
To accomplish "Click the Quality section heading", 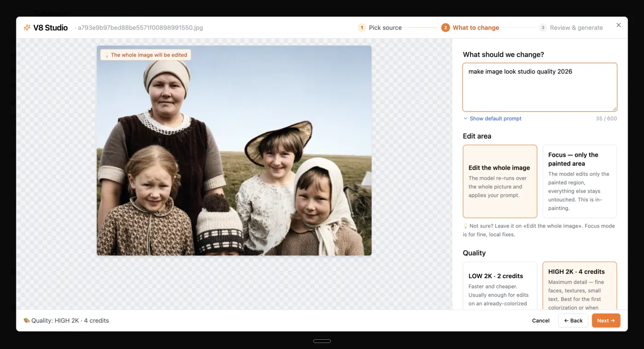I will 474,253.
